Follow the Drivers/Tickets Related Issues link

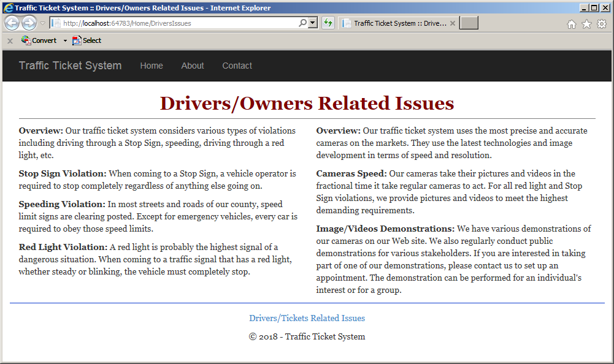coord(307,318)
